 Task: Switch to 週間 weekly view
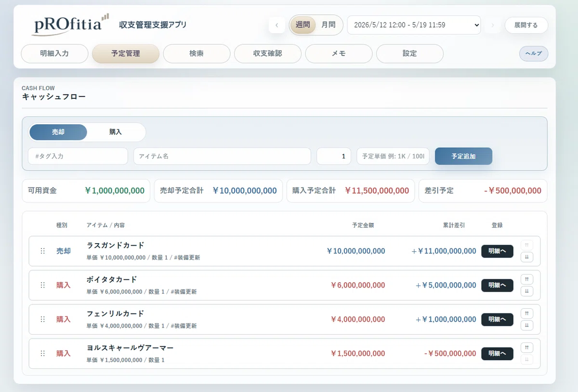pos(303,25)
